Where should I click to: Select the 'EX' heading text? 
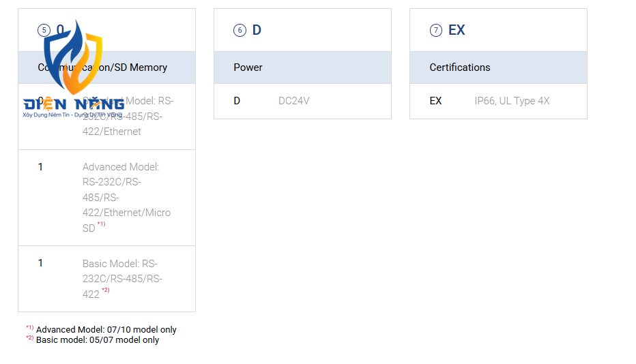click(457, 30)
